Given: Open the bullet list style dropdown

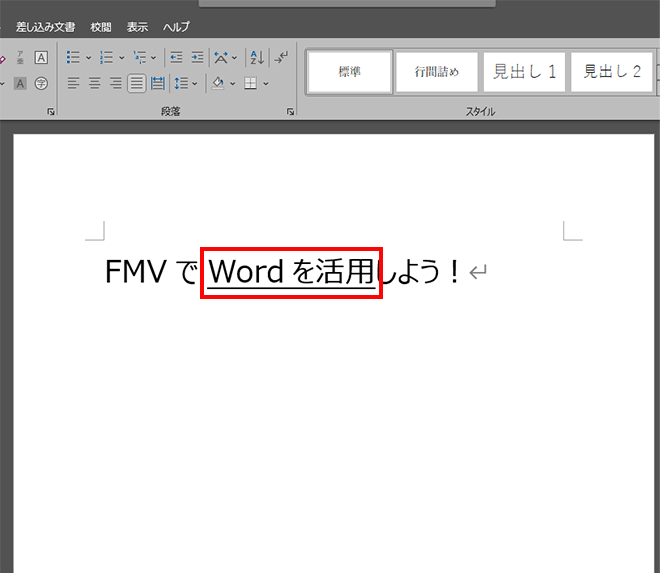Looking at the screenshot, I should tap(88, 58).
